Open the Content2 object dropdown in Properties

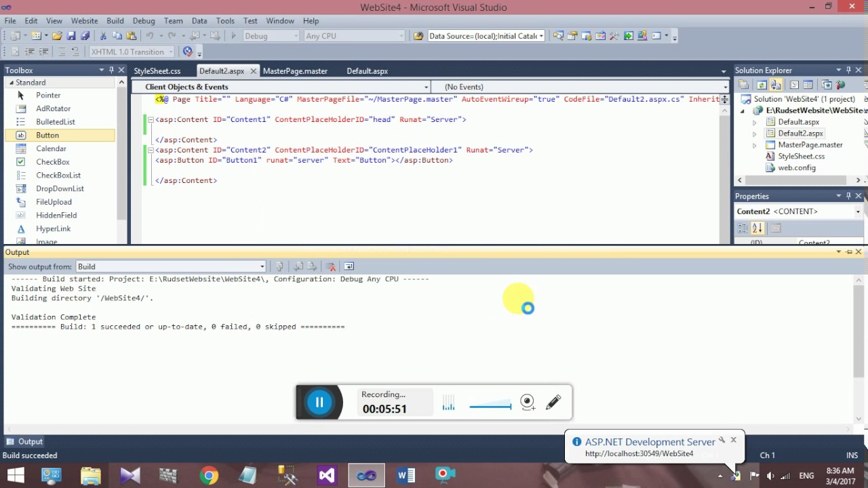[x=858, y=211]
